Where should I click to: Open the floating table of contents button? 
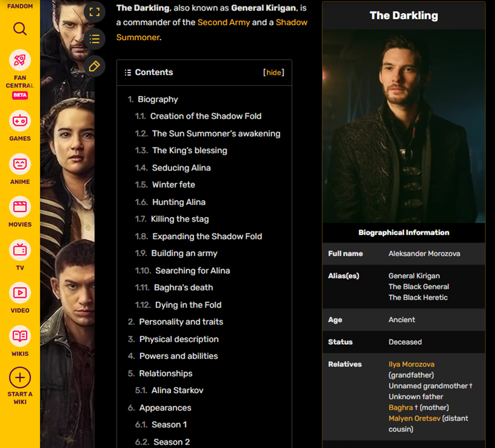click(94, 39)
